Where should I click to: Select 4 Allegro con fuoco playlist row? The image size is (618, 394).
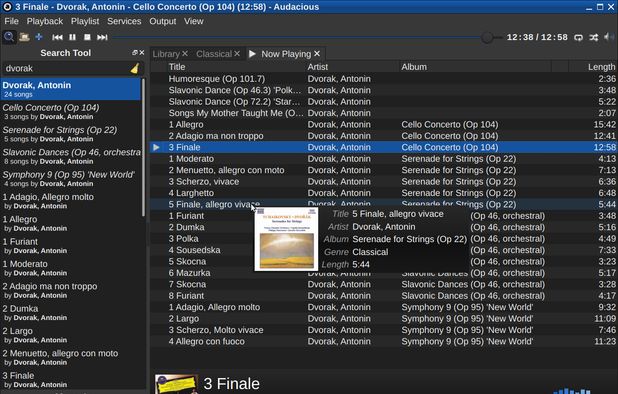click(x=384, y=342)
